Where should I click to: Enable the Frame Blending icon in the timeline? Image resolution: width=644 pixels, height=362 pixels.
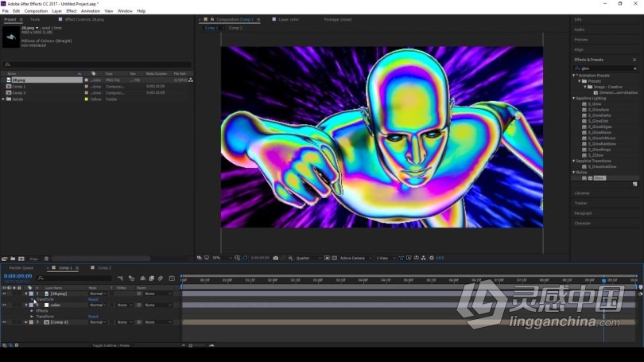point(152,278)
